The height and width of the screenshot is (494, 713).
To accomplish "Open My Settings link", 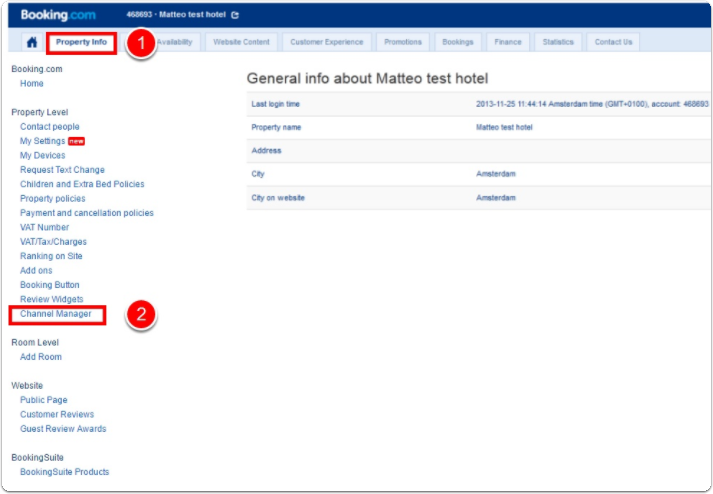I will click(43, 141).
